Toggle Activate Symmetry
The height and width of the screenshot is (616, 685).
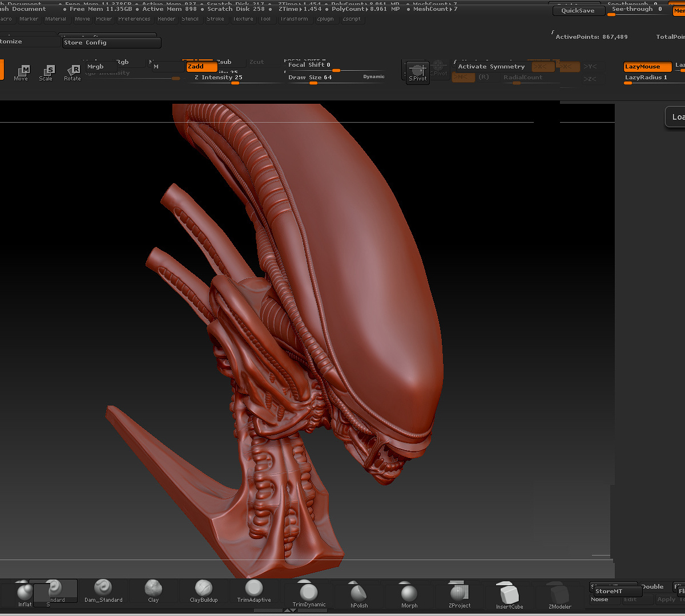pos(491,67)
